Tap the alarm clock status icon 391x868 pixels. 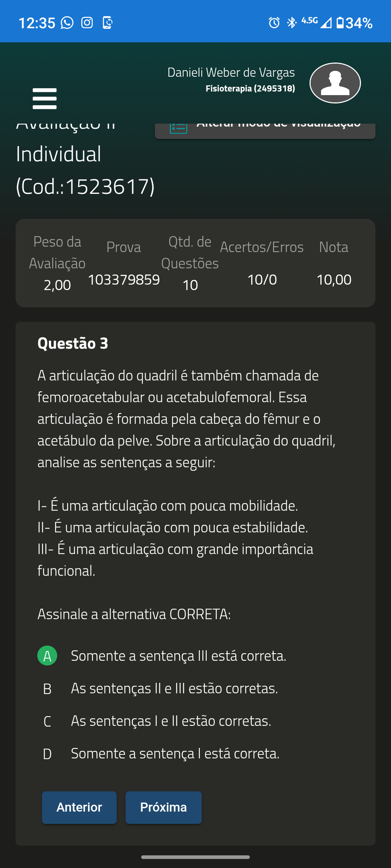point(274,23)
